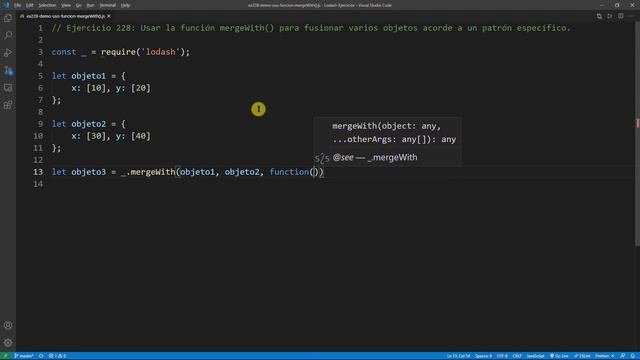This screenshot has width=640, height=360.
Task: Open the View menu
Action: (66, 5)
